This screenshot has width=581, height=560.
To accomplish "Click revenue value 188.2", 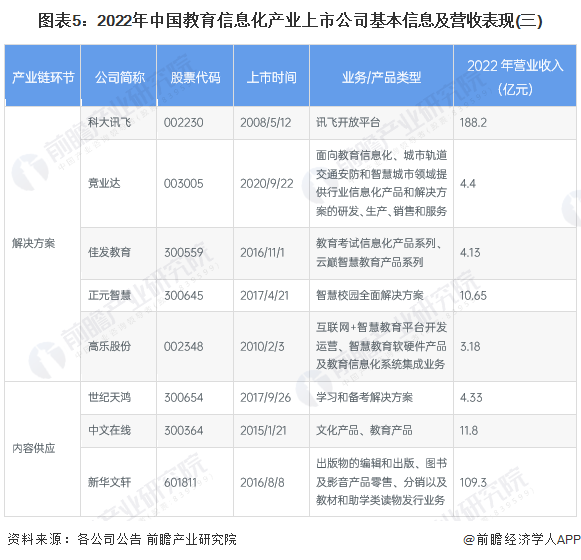I will 473,123.
